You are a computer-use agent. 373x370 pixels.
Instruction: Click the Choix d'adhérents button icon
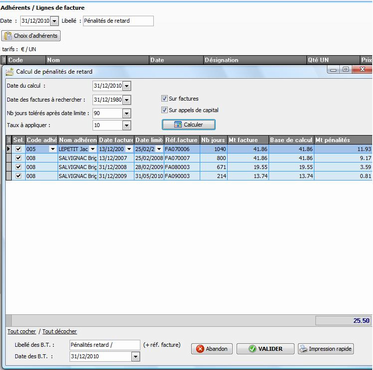pyautogui.click(x=8, y=36)
